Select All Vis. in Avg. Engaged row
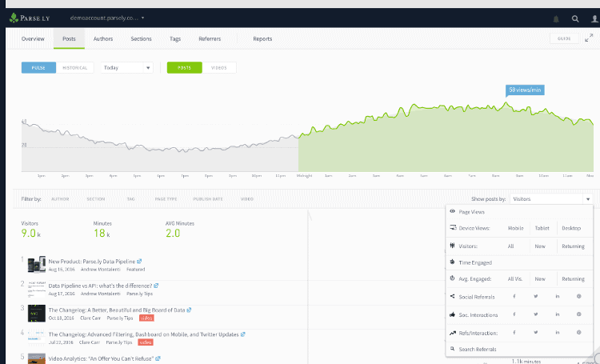Image resolution: width=600 pixels, height=364 pixels. [515, 278]
